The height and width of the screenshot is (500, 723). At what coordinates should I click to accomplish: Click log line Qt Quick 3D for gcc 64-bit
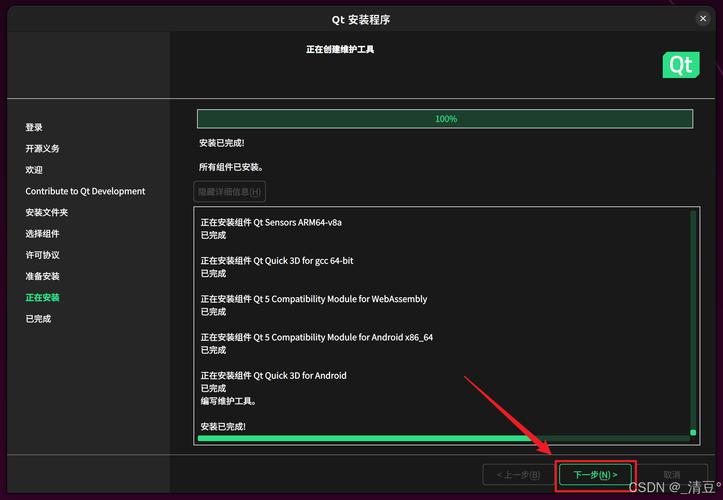[277, 261]
